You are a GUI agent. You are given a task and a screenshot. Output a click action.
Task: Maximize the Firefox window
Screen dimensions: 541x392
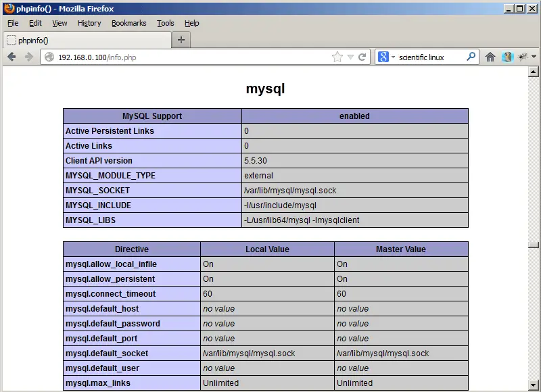pos(520,9)
